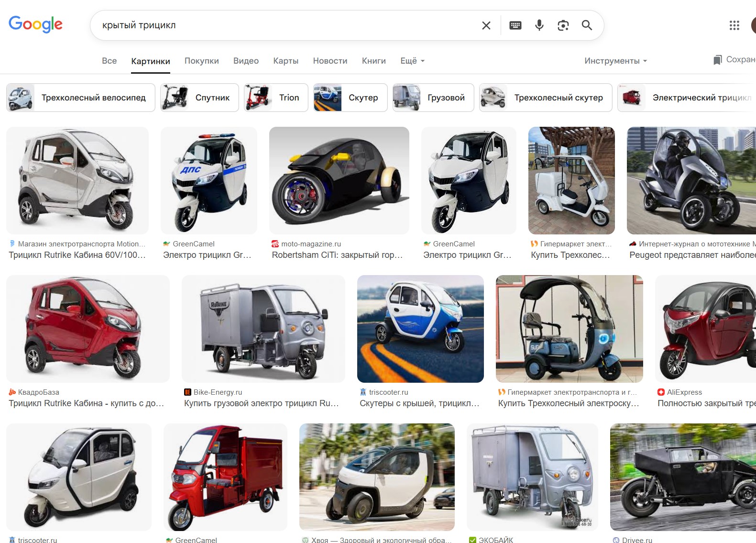Open the Robertsham CiTi result link
The width and height of the screenshot is (756, 543).
(337, 255)
